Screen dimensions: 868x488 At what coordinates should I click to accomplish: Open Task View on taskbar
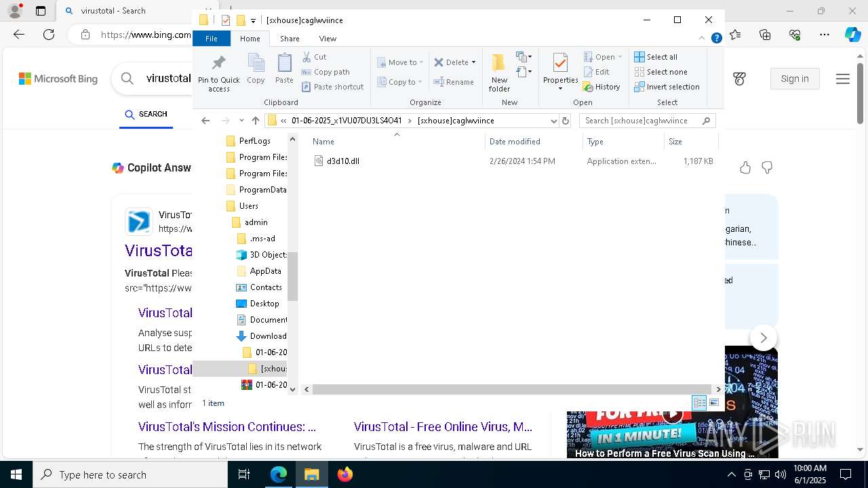244,474
